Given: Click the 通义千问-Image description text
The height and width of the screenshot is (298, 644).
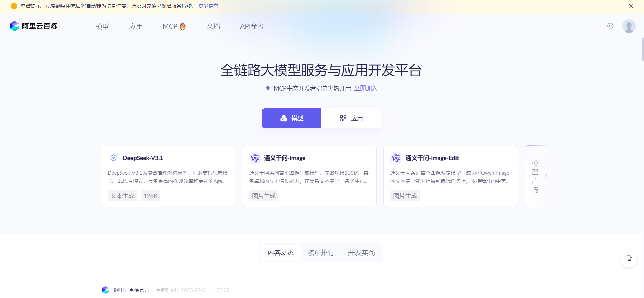Looking at the screenshot, I should [x=309, y=177].
